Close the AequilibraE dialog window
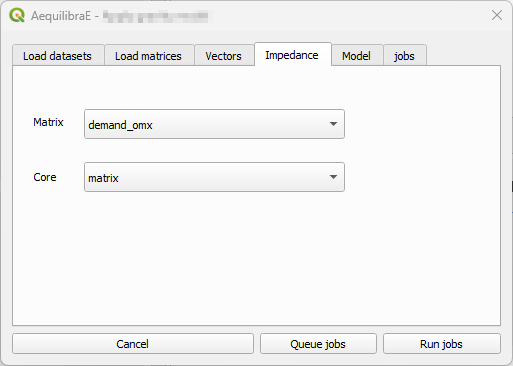This screenshot has height=366, width=513. pyautogui.click(x=497, y=15)
